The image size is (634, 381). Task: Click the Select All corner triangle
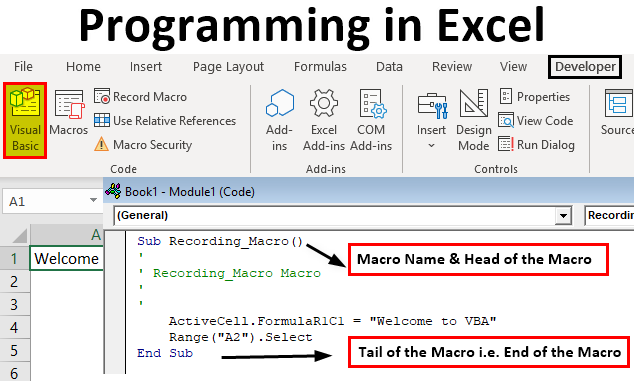click(19, 236)
